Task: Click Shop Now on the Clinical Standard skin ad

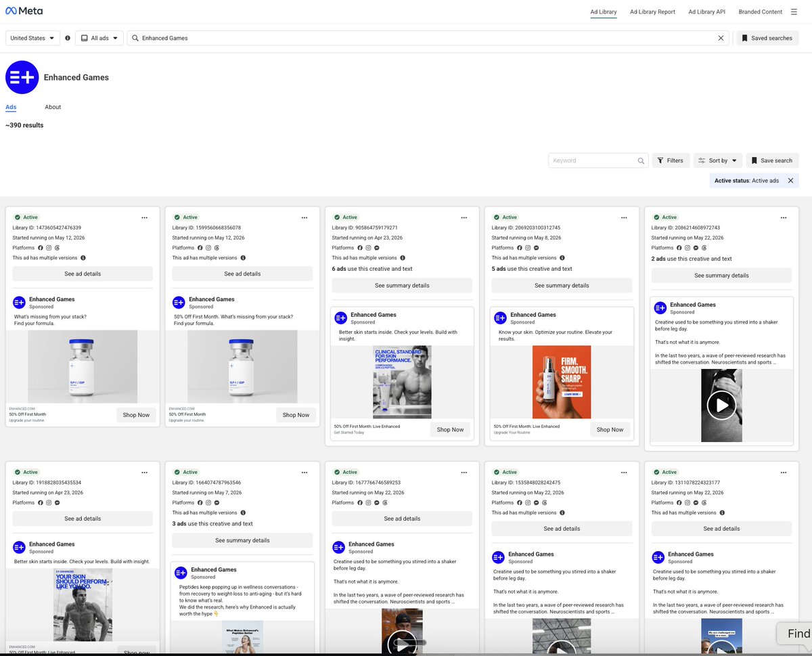Action: coord(450,429)
